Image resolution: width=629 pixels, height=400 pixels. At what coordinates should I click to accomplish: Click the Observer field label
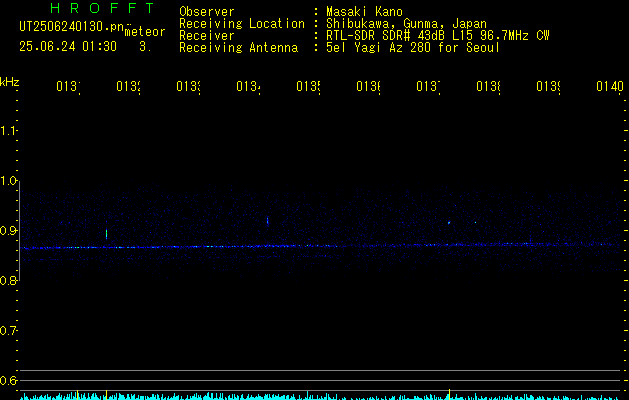[207, 12]
